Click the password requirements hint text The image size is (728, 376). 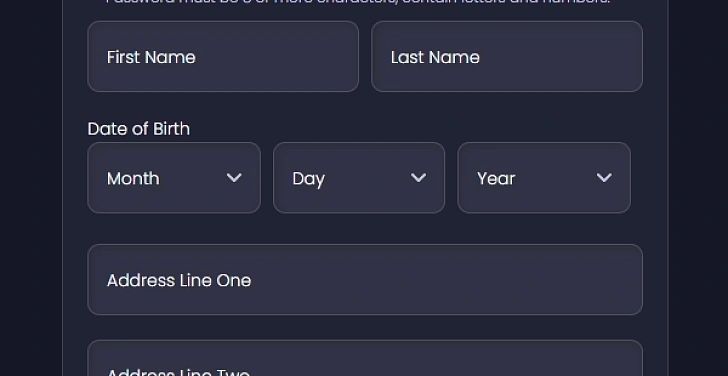tap(358, 2)
